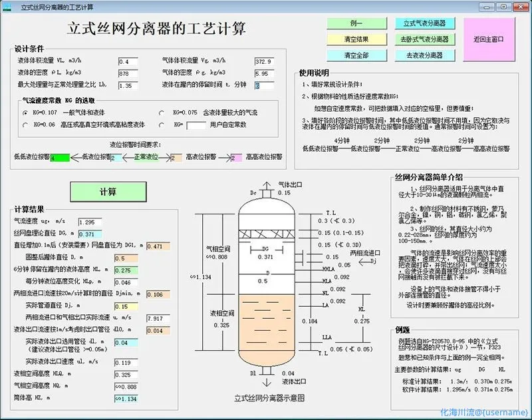The image size is (532, 420).
Task: Choose KG=0.06 高压或高真空环境 radio button
Action: tap(25, 125)
